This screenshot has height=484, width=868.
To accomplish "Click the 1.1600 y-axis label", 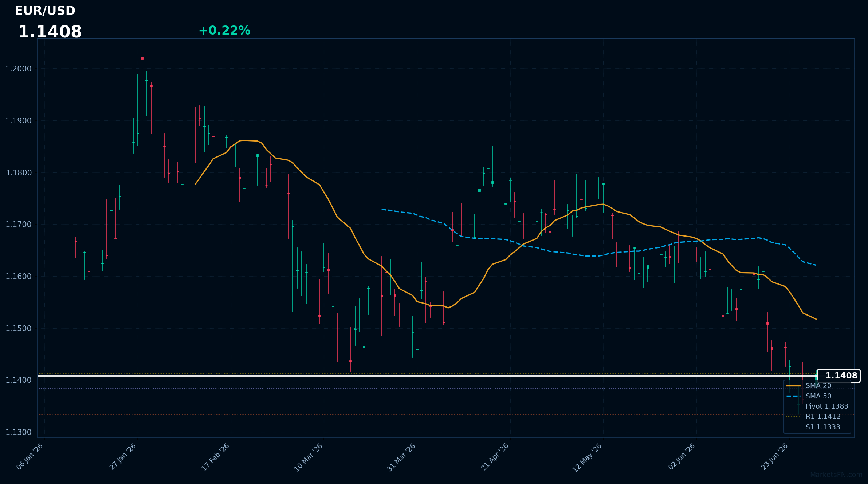I will 19,277.
